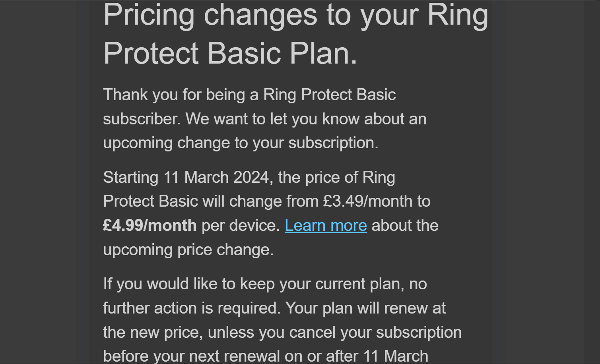The image size is (600, 364).
Task: Click 'Starting 11 March 2024' date text
Action: pos(188,177)
